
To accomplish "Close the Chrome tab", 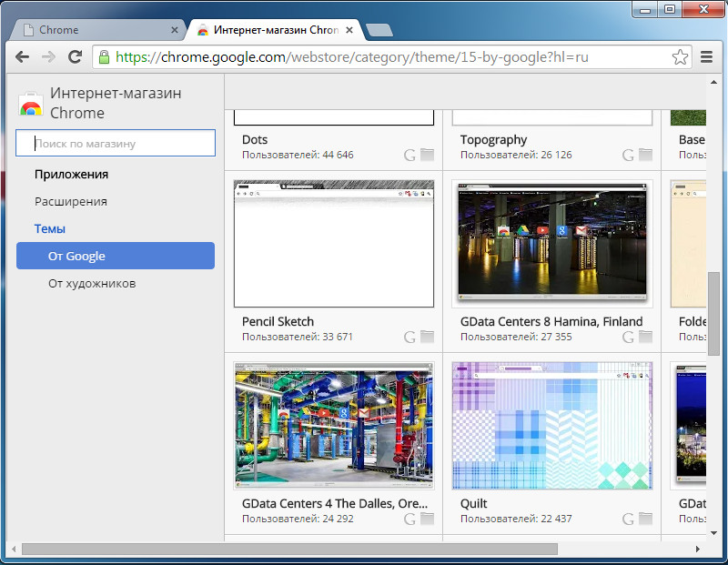I will point(175,30).
